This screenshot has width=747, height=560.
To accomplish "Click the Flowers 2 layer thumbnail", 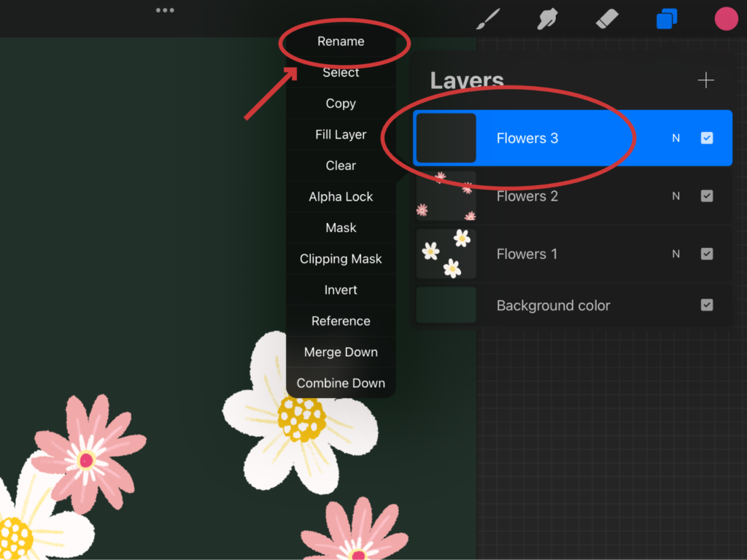I will point(446,195).
